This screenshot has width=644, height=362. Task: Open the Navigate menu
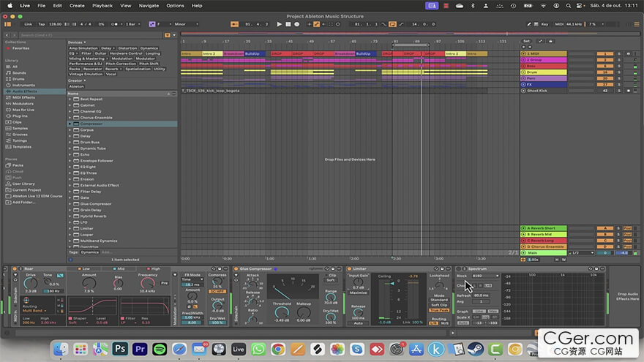(x=149, y=5)
